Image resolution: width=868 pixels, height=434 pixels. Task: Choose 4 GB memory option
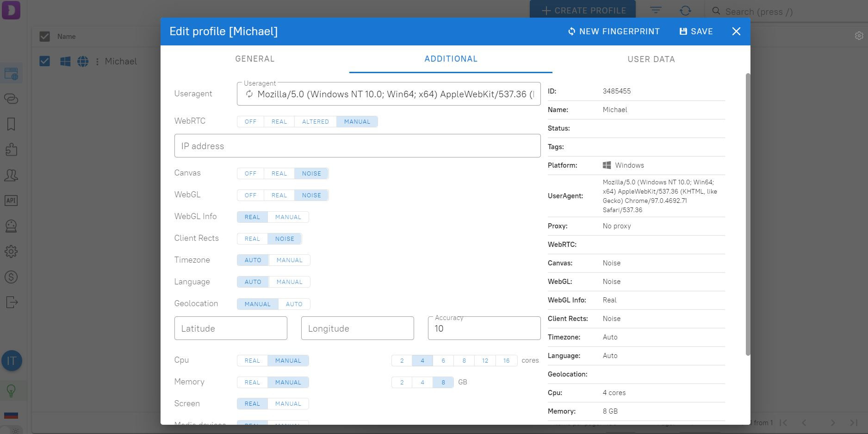pos(422,383)
